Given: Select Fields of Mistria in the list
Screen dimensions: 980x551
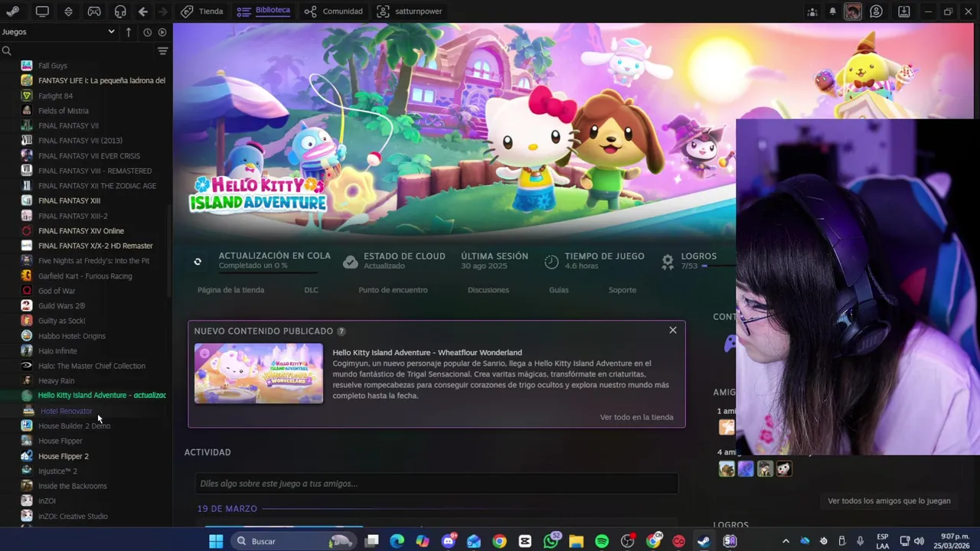Looking at the screenshot, I should coord(64,111).
